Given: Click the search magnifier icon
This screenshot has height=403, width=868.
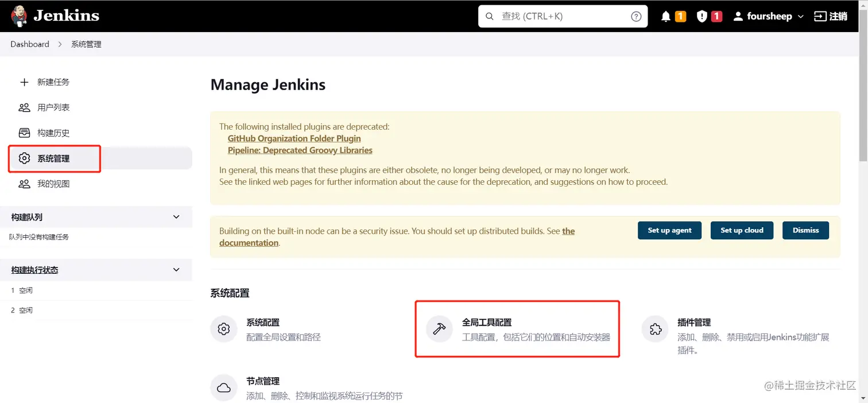Looking at the screenshot, I should (x=490, y=17).
